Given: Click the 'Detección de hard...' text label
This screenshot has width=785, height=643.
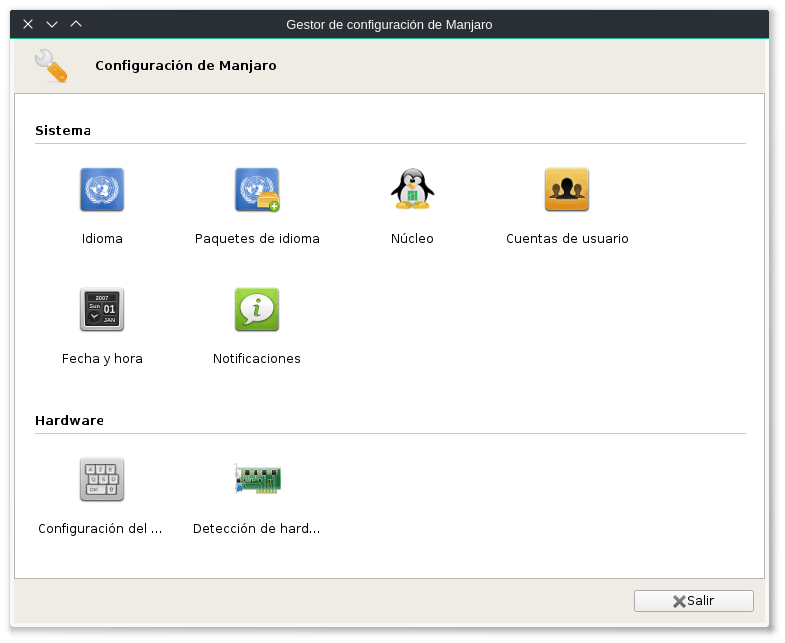Looking at the screenshot, I should [x=256, y=529].
